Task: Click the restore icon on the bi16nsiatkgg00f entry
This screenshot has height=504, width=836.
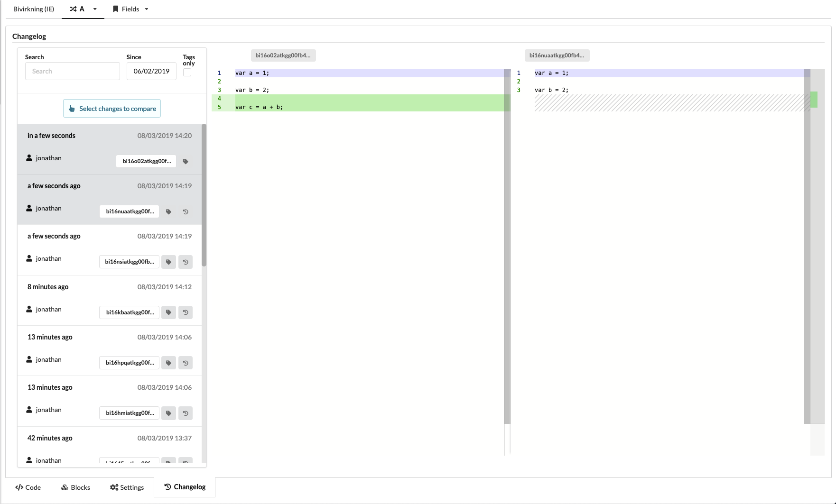Action: (185, 262)
